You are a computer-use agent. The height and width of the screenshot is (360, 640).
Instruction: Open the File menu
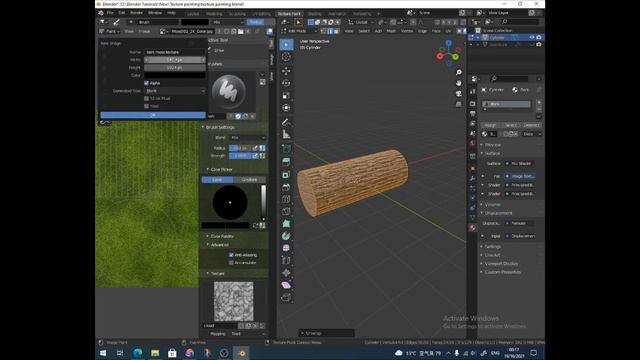110,13
